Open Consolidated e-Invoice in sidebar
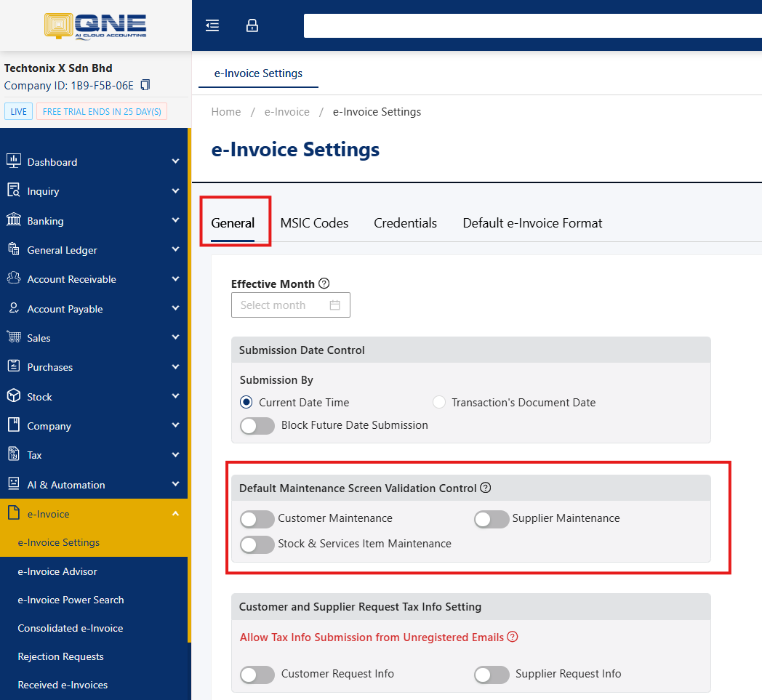The image size is (762, 700). pyautogui.click(x=70, y=628)
